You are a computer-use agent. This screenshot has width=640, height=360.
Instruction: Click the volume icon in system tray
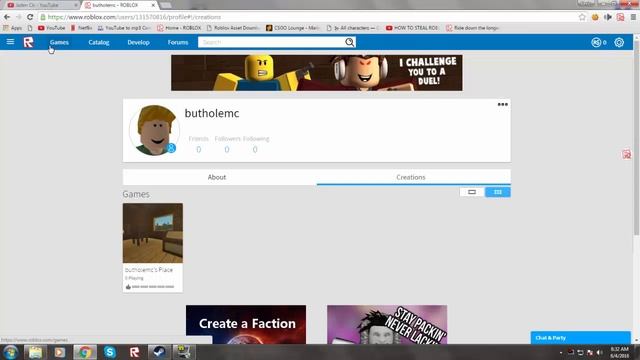(x=599, y=352)
